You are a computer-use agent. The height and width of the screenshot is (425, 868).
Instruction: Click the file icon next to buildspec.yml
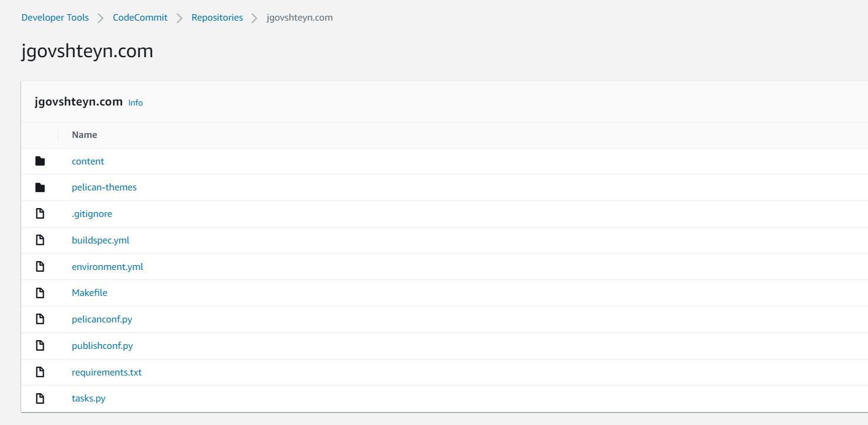(x=40, y=240)
